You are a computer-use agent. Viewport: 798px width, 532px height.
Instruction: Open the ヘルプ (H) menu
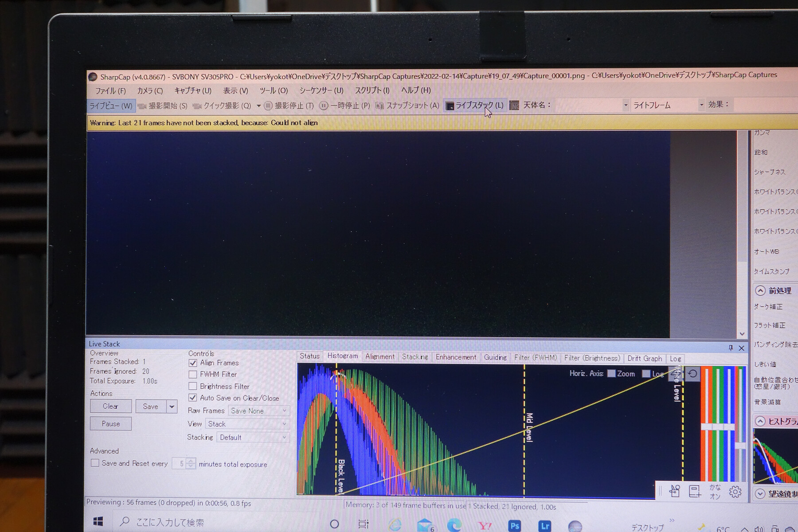[x=416, y=90]
